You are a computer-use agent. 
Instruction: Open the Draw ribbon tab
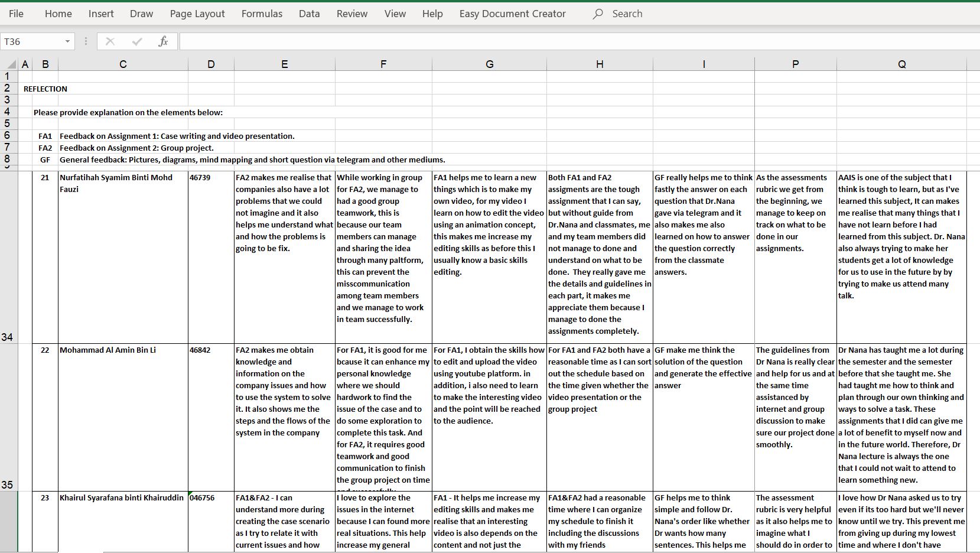pyautogui.click(x=141, y=14)
